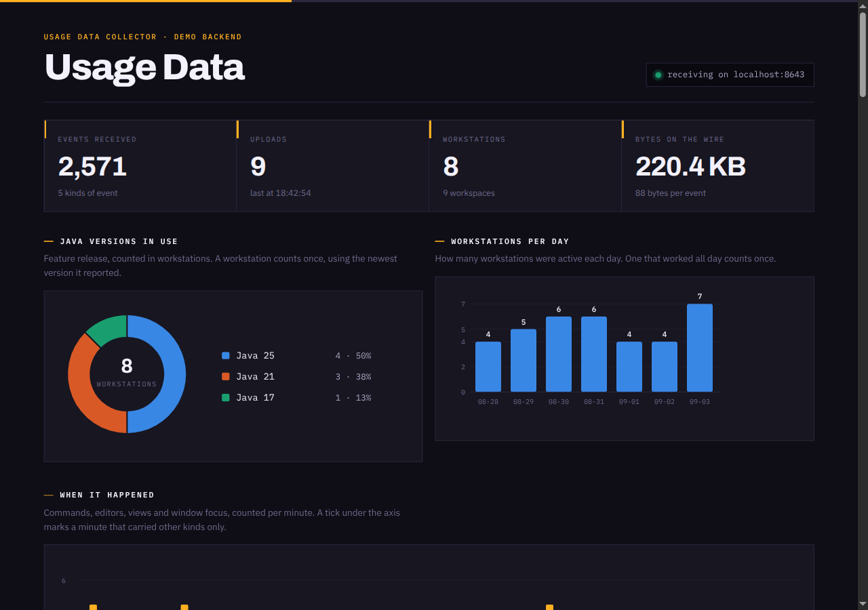
Task: Click the orange Java 21 donut segment
Action: tap(81, 390)
